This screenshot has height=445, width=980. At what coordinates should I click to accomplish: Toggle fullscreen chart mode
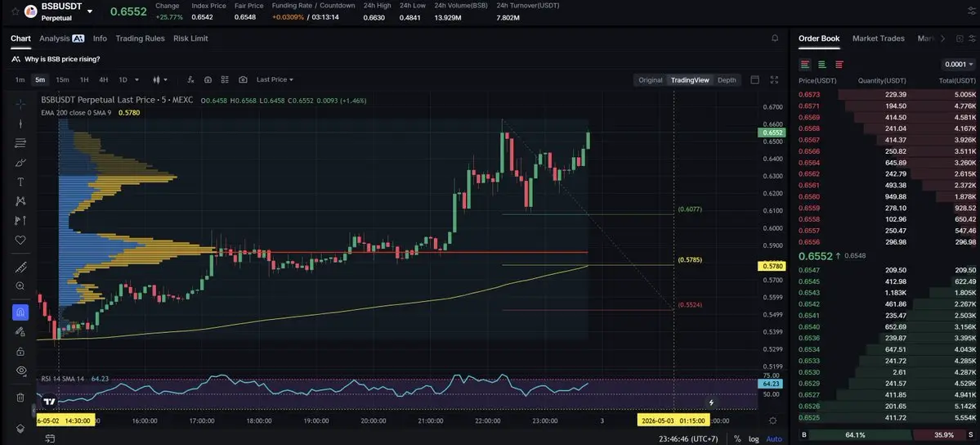pos(774,79)
